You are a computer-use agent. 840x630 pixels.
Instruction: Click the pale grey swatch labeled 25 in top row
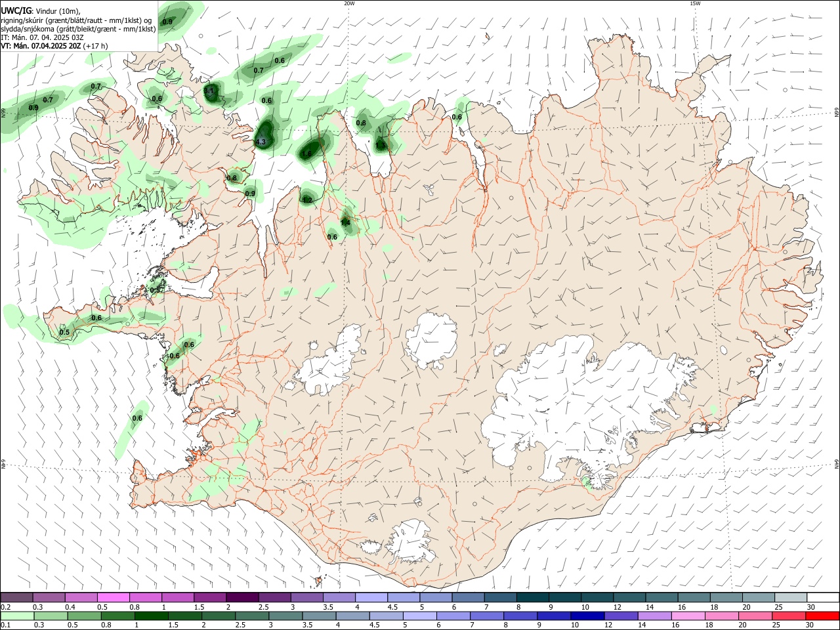[x=791, y=597]
